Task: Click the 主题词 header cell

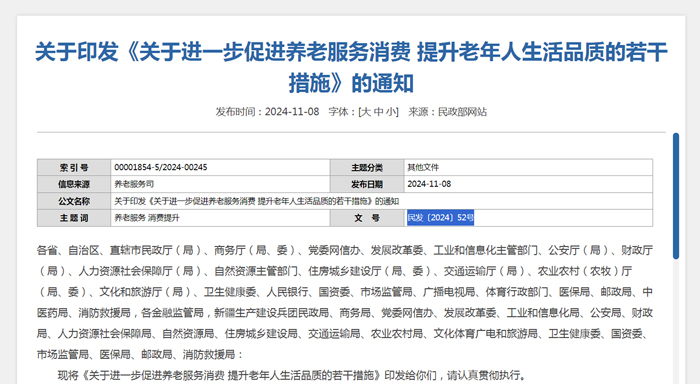Action: click(74, 218)
